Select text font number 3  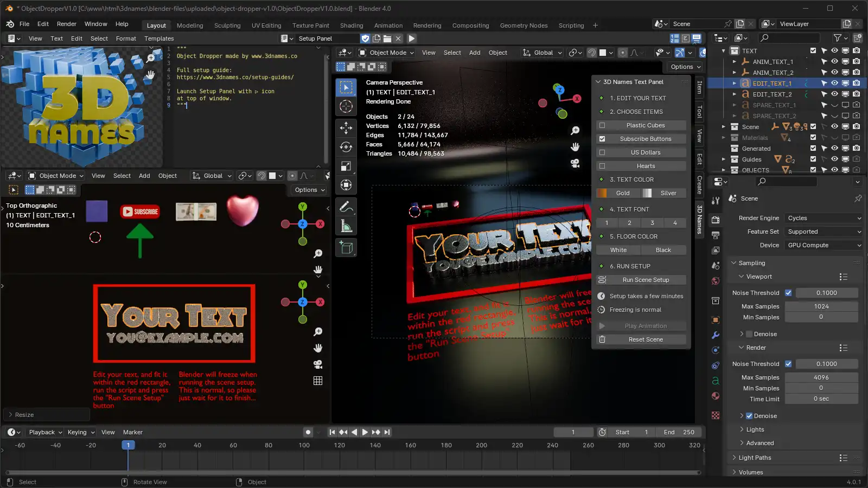pyautogui.click(x=653, y=223)
